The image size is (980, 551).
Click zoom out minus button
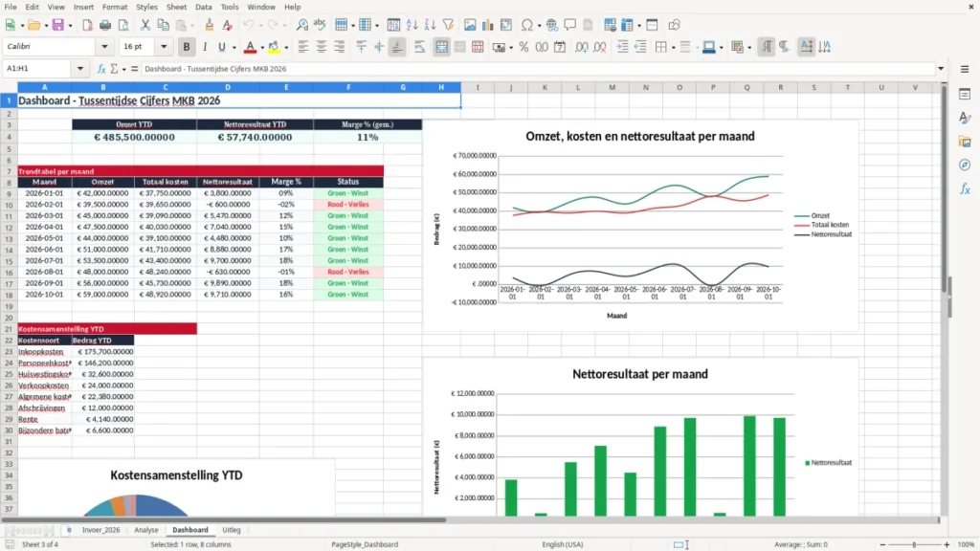[882, 544]
